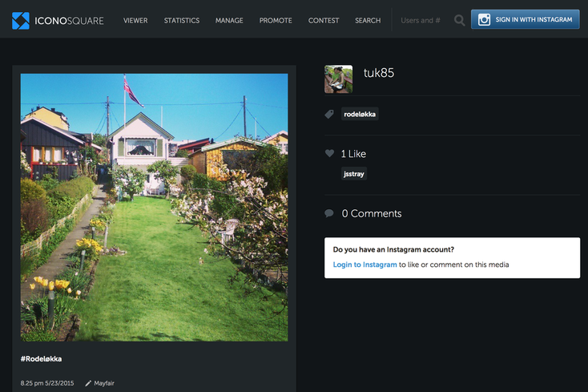This screenshot has width=588, height=392.
Task: Open liker jsstray's profile
Action: [x=353, y=174]
